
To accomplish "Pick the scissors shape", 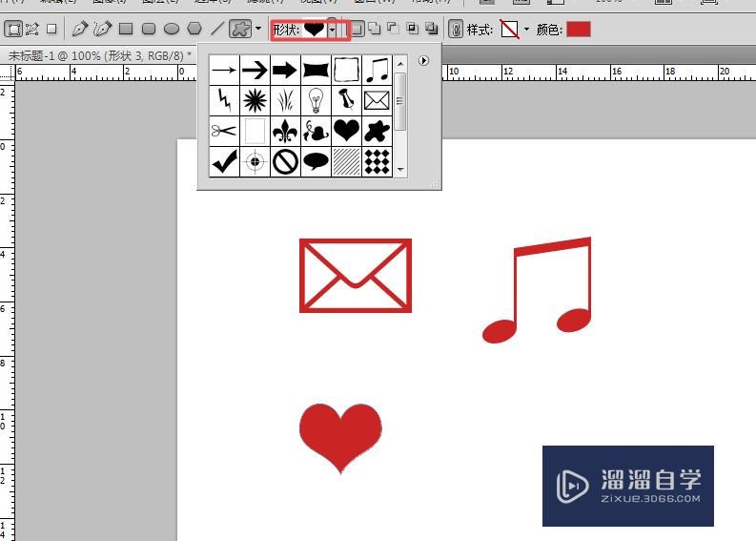I will click(x=224, y=131).
